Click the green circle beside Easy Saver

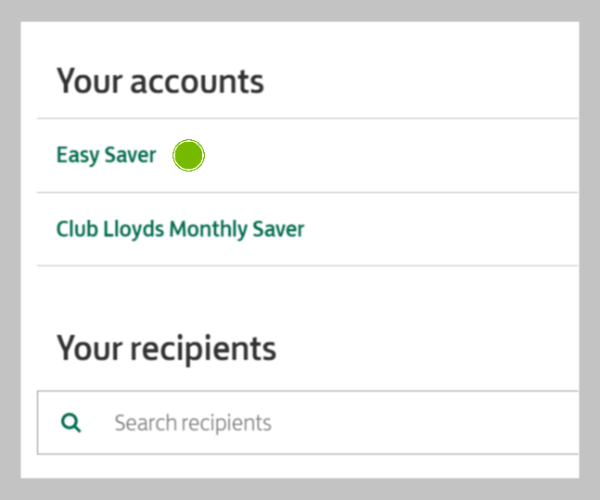[189, 155]
